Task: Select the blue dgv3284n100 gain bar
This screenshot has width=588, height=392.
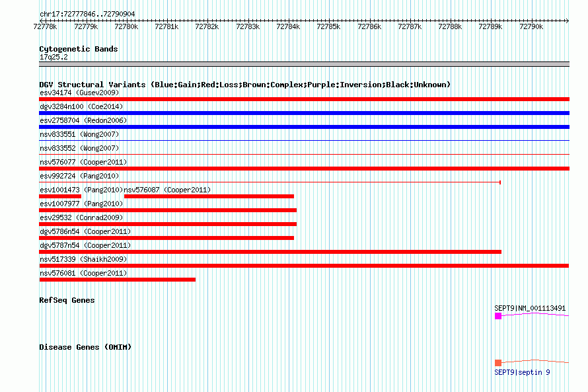Action: point(304,113)
